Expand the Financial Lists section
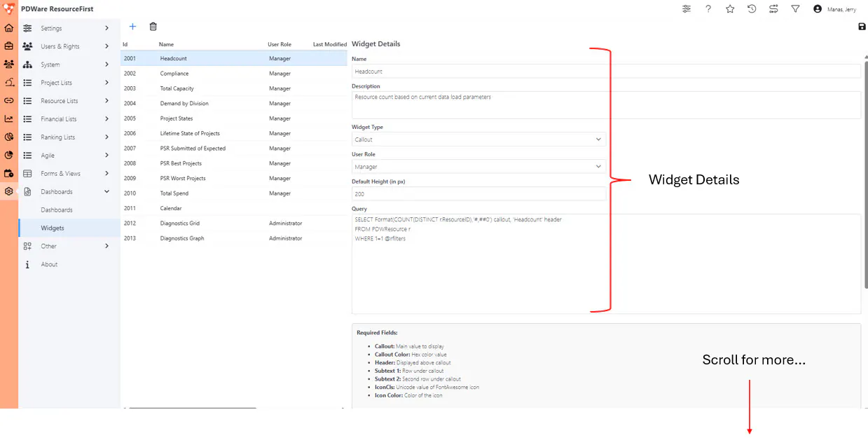Viewport: 868px width, 438px height. (69, 119)
